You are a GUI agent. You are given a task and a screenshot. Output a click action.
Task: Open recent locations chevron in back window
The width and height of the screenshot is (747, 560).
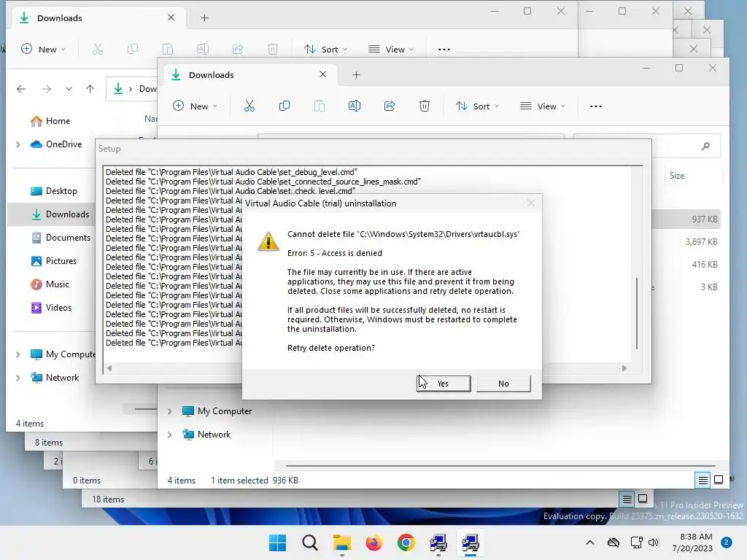coord(69,89)
